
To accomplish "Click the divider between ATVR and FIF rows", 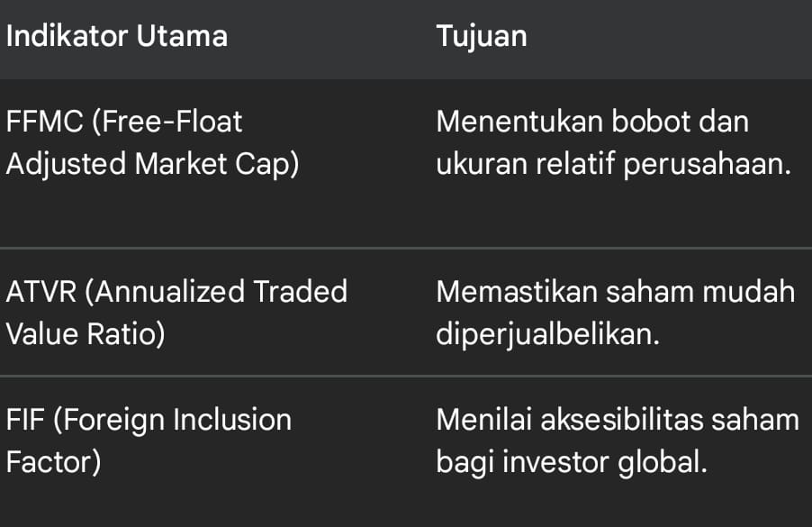I will click(406, 376).
